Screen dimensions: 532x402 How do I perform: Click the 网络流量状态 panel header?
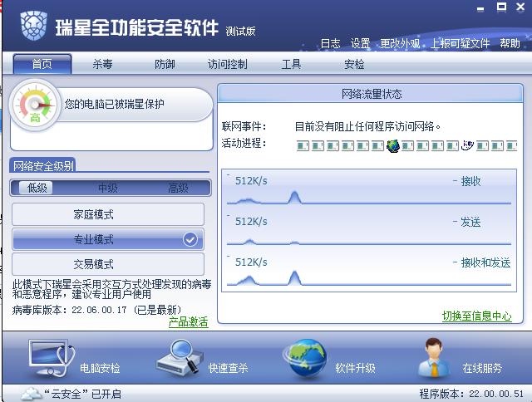pyautogui.click(x=371, y=94)
